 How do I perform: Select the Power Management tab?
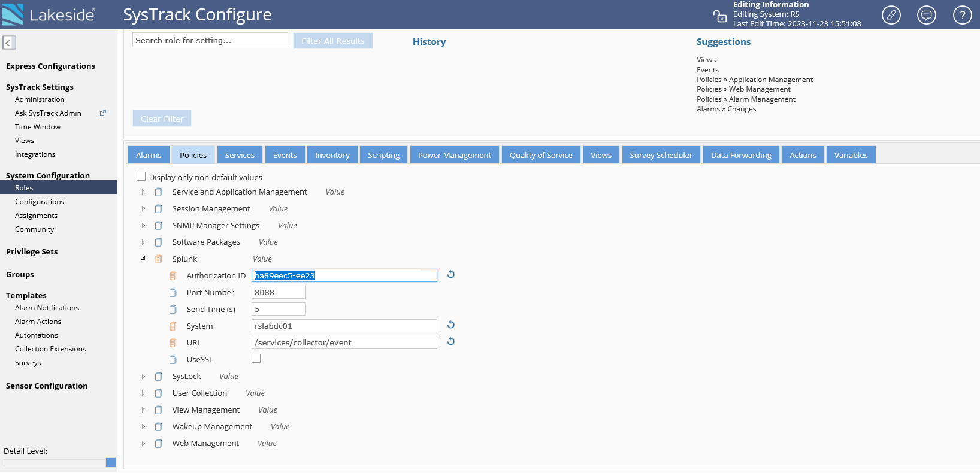click(455, 155)
